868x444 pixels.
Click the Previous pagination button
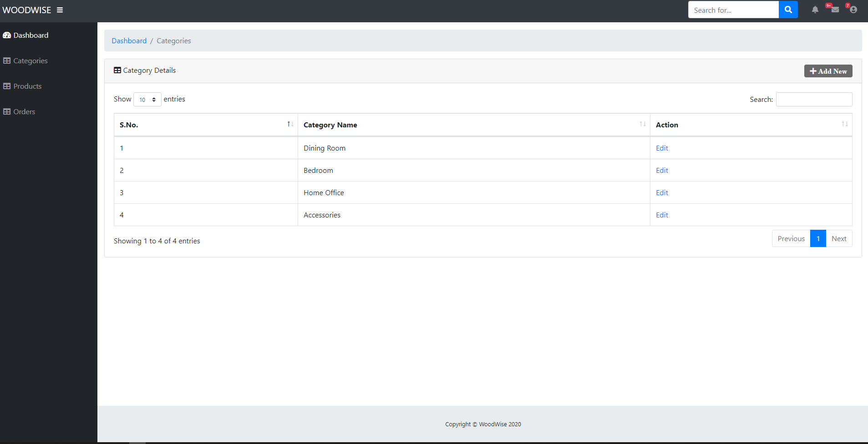[791, 239]
